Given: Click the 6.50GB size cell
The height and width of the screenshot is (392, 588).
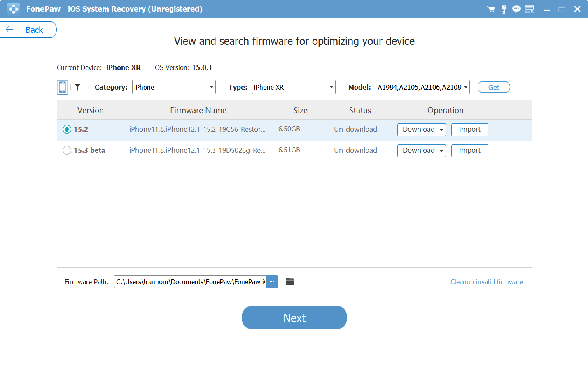Looking at the screenshot, I should (x=289, y=129).
